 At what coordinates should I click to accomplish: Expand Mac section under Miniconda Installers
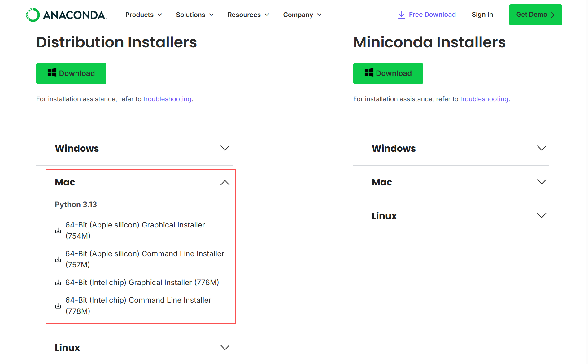point(451,182)
